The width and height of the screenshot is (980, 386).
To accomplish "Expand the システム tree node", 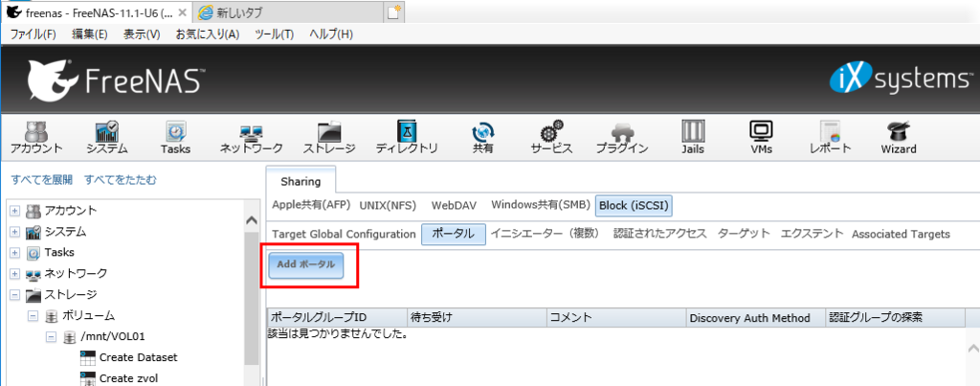I will 15,233.
